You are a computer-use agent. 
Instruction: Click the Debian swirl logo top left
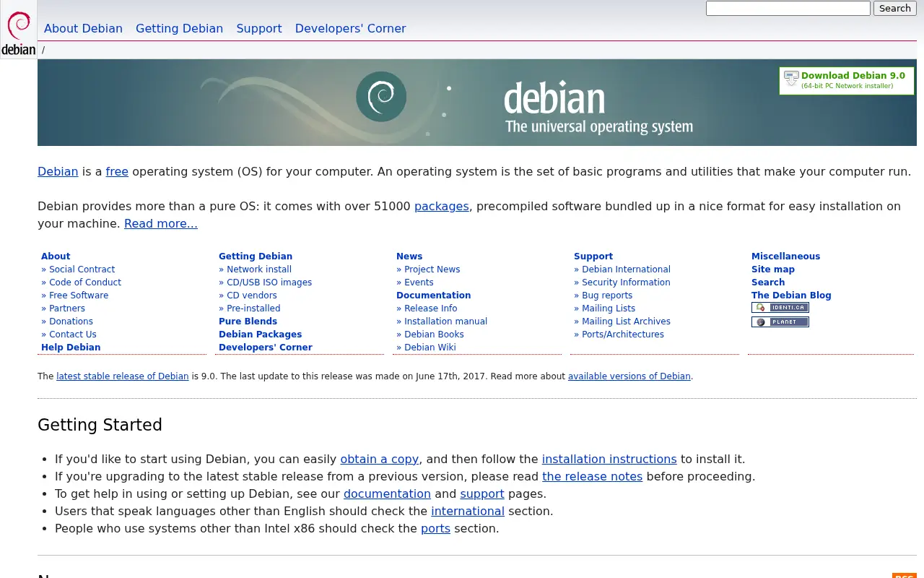click(x=19, y=30)
